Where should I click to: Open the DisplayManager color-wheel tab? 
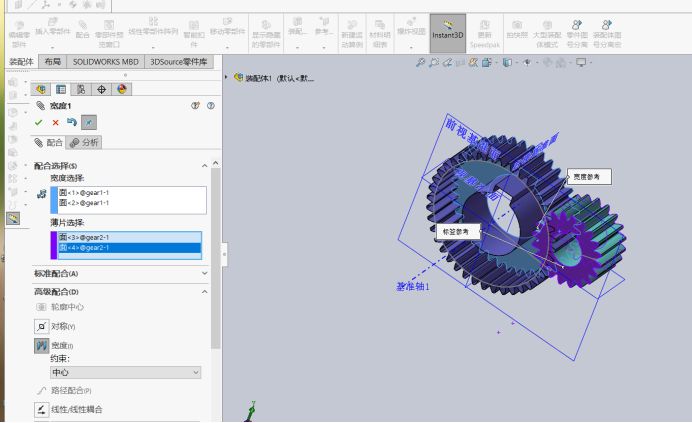[x=122, y=90]
